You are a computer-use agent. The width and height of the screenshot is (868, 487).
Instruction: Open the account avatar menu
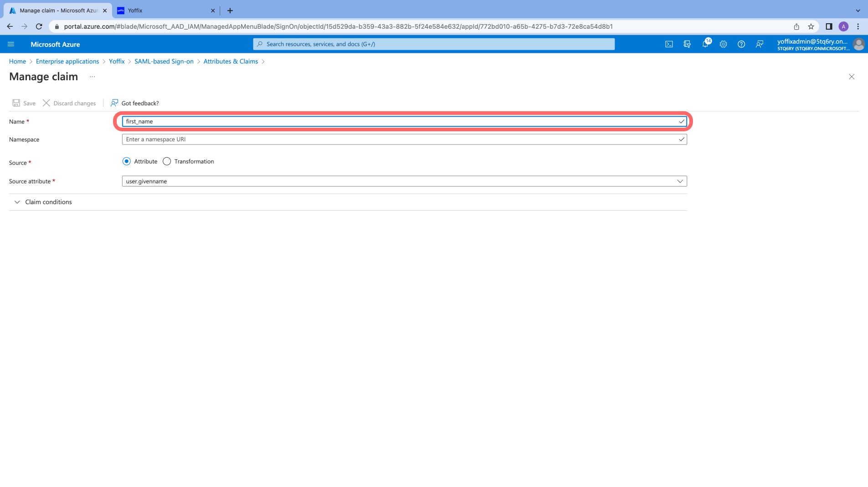point(858,44)
